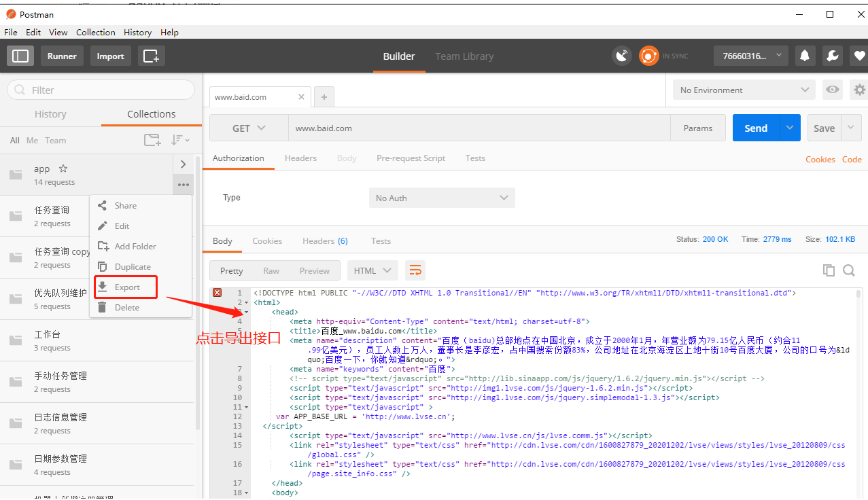This screenshot has width=868, height=500.
Task: Open Pre-request Script tab
Action: (x=411, y=158)
